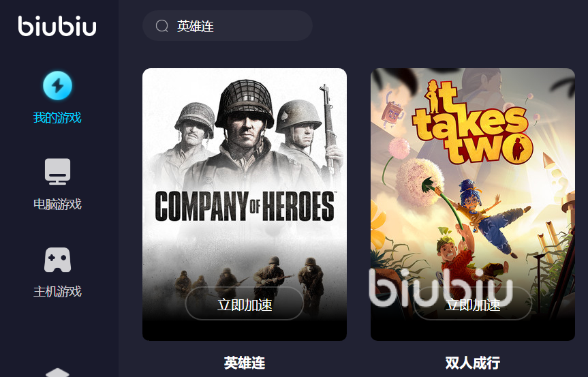Focus the search field containing 英雄连

tap(228, 25)
